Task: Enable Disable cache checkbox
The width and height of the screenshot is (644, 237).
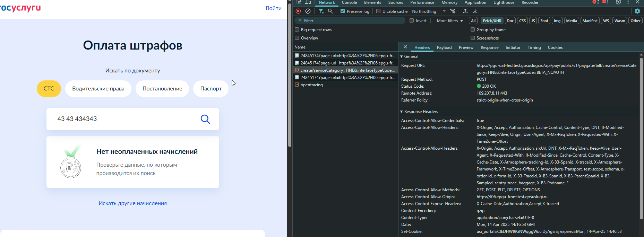Action: [x=378, y=11]
